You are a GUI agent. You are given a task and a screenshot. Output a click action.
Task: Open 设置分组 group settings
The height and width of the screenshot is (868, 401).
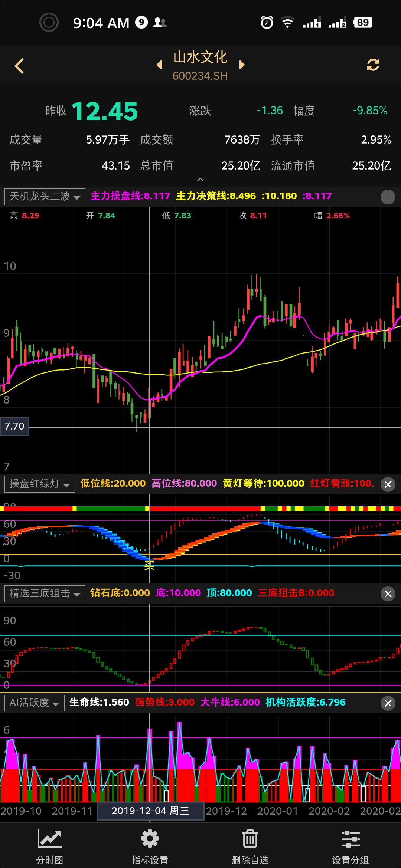pos(350,846)
